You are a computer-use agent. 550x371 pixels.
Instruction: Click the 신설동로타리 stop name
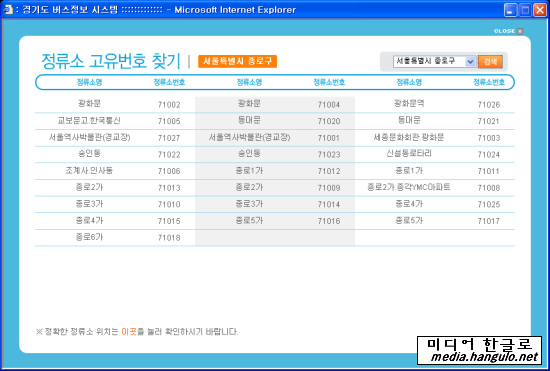[x=409, y=154]
